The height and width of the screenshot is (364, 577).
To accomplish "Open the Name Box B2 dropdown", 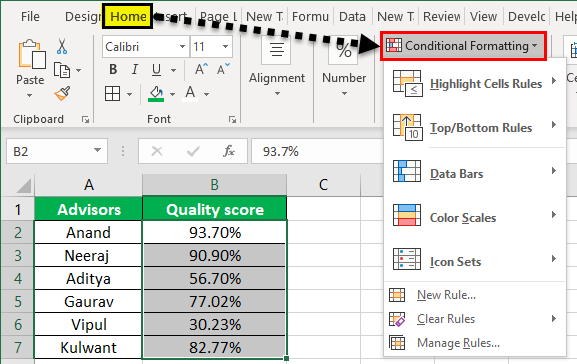I will (x=97, y=151).
